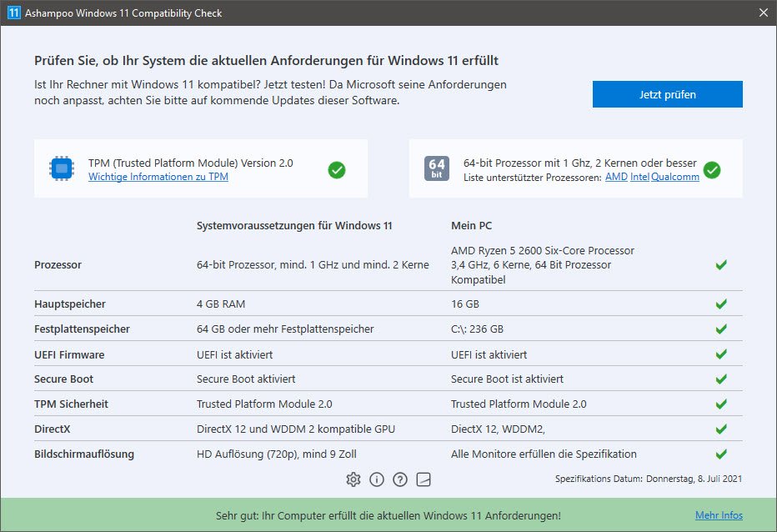Click Mehr Infos in the green bar

(719, 515)
